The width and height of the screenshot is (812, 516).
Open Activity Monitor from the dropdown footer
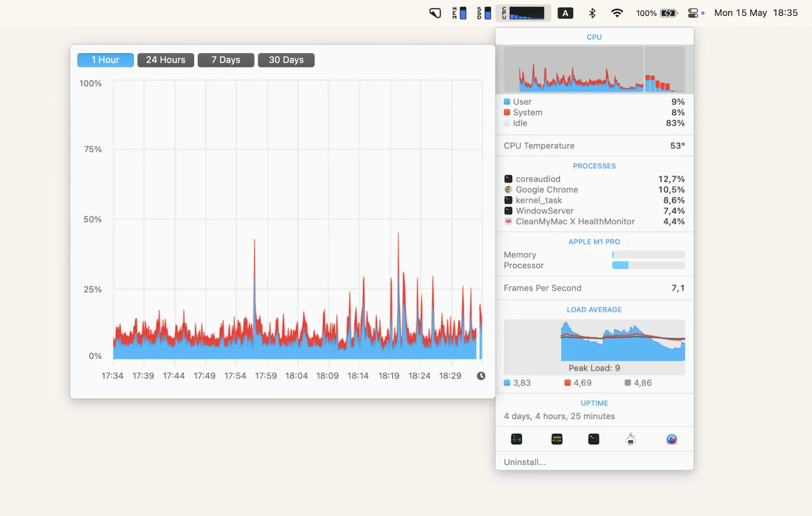[x=516, y=439]
